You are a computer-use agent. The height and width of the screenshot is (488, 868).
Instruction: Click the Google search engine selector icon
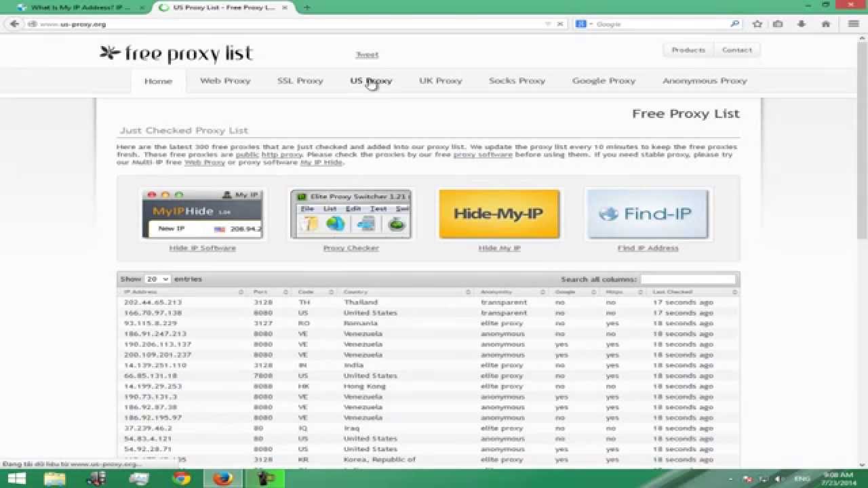tap(580, 24)
